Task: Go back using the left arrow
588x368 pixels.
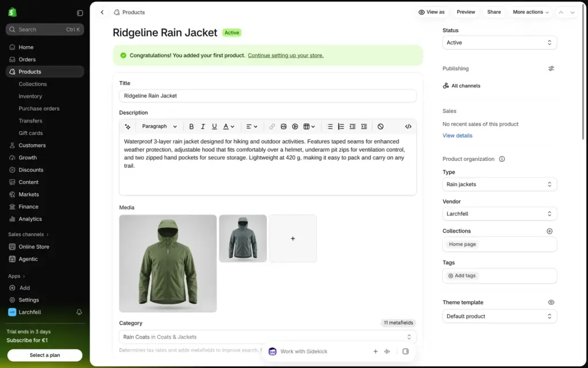Action: pos(102,13)
